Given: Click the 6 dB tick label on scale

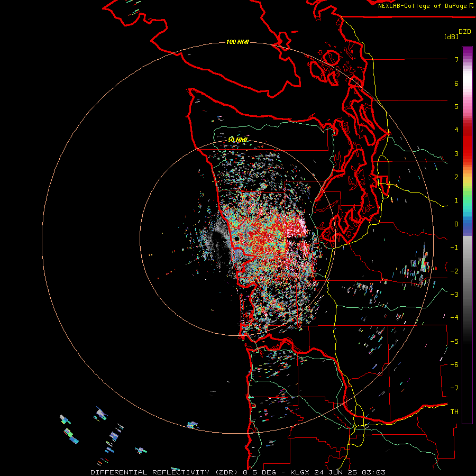Looking at the screenshot, I should pyautogui.click(x=456, y=83).
